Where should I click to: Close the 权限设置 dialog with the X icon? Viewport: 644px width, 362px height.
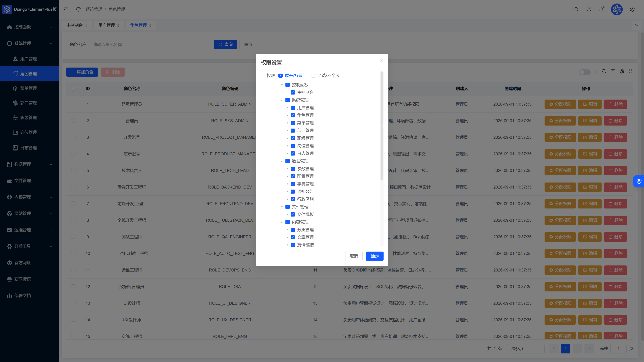(x=381, y=61)
